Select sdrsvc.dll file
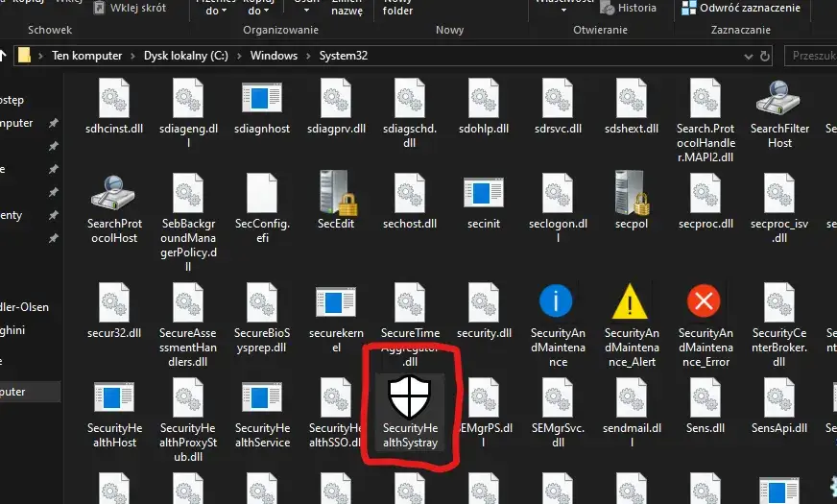Screen dimensions: 837x504 [x=558, y=106]
